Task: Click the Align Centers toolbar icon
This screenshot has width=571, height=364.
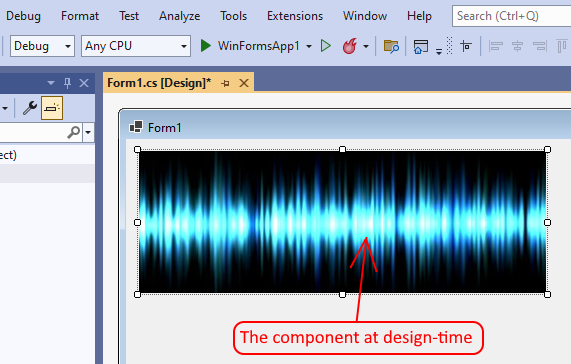Action: point(517,46)
